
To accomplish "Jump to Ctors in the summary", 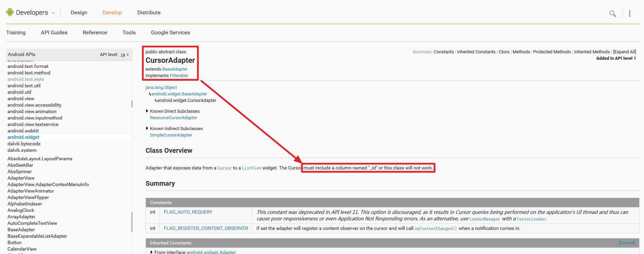I will 504,52.
